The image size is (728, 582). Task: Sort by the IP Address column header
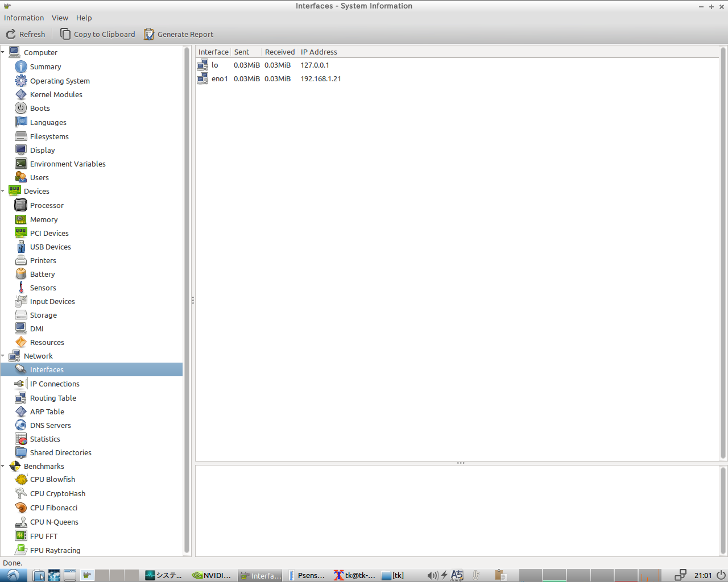[319, 52]
